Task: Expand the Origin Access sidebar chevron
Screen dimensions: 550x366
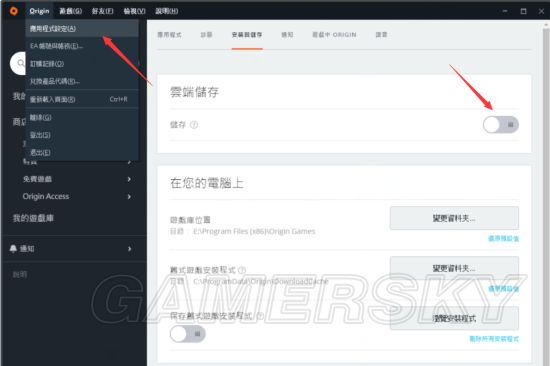Action: [x=129, y=197]
